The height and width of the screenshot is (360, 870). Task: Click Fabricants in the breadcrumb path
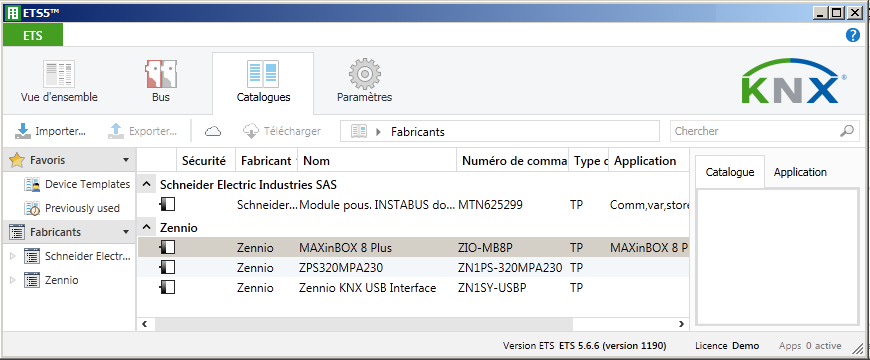pos(418,132)
